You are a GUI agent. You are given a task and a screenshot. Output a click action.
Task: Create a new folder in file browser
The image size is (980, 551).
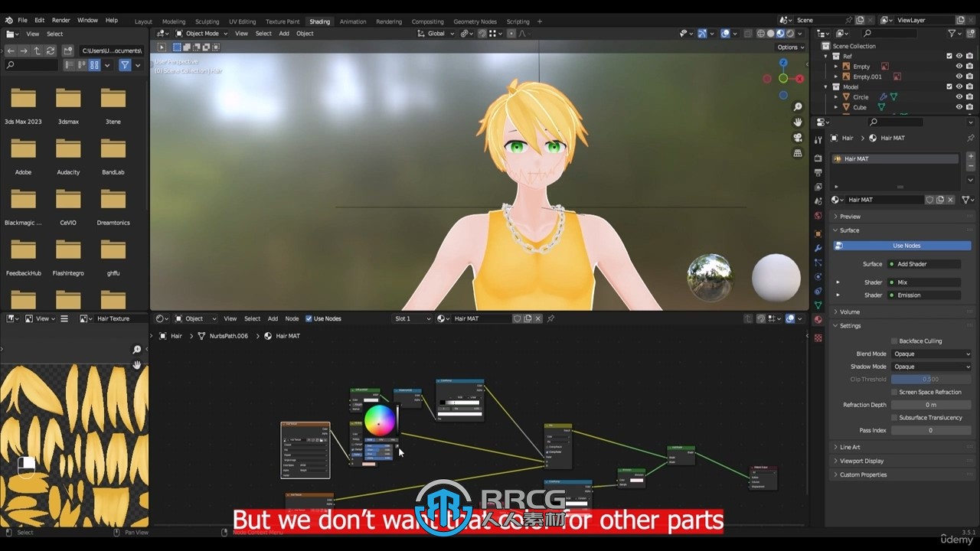click(x=68, y=51)
